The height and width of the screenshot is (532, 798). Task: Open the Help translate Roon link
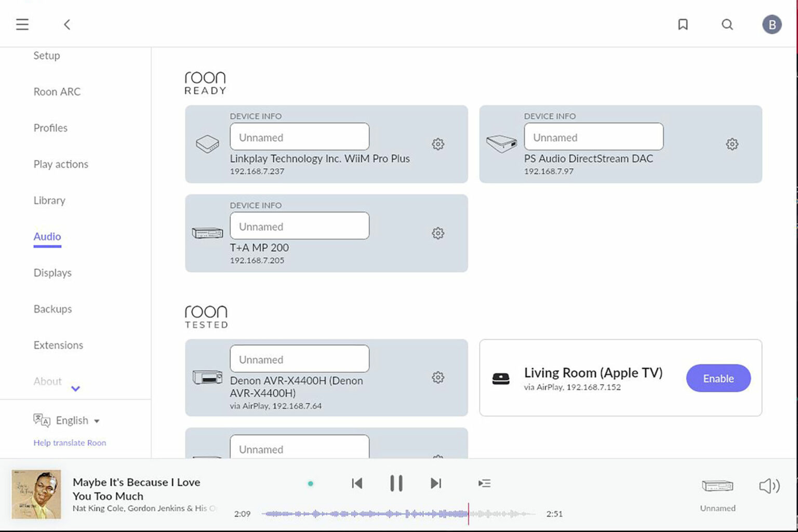point(69,443)
